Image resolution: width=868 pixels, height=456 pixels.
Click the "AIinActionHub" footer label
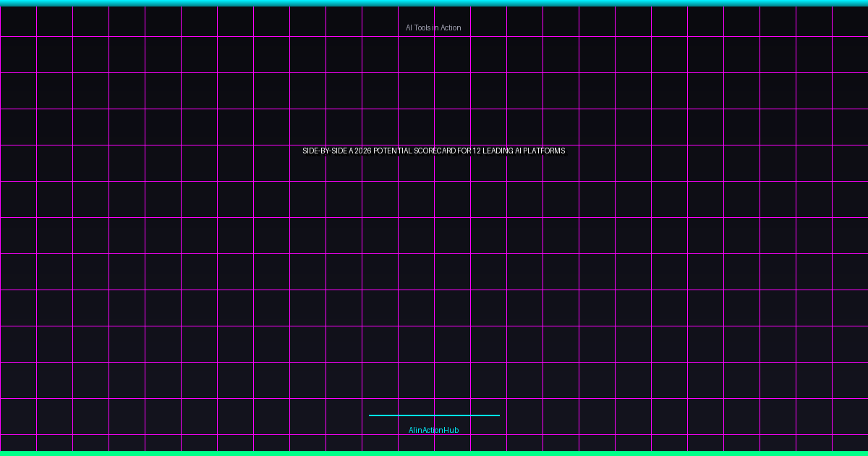pyautogui.click(x=433, y=431)
